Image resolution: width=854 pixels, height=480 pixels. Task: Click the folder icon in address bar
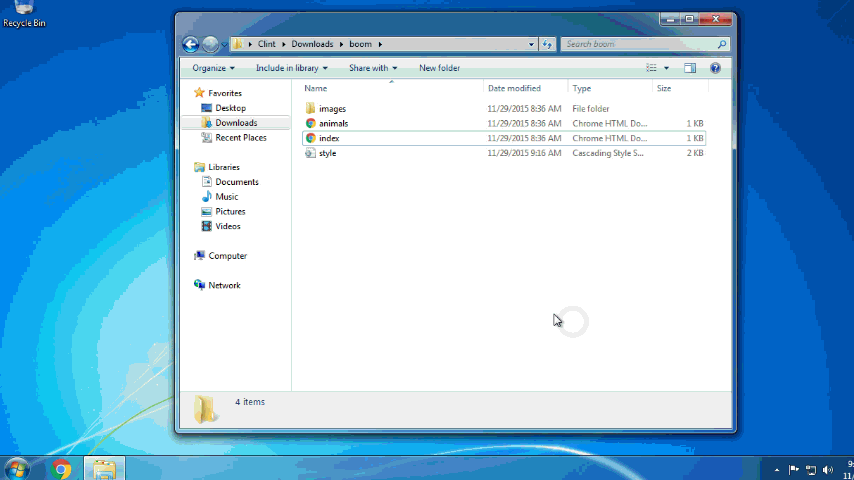tap(237, 44)
